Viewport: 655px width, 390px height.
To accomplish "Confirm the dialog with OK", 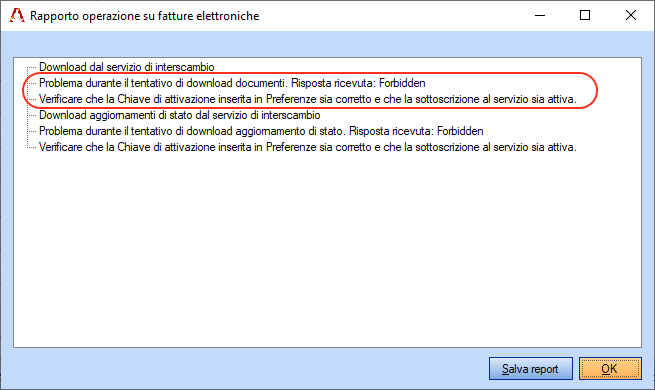I will (x=610, y=369).
